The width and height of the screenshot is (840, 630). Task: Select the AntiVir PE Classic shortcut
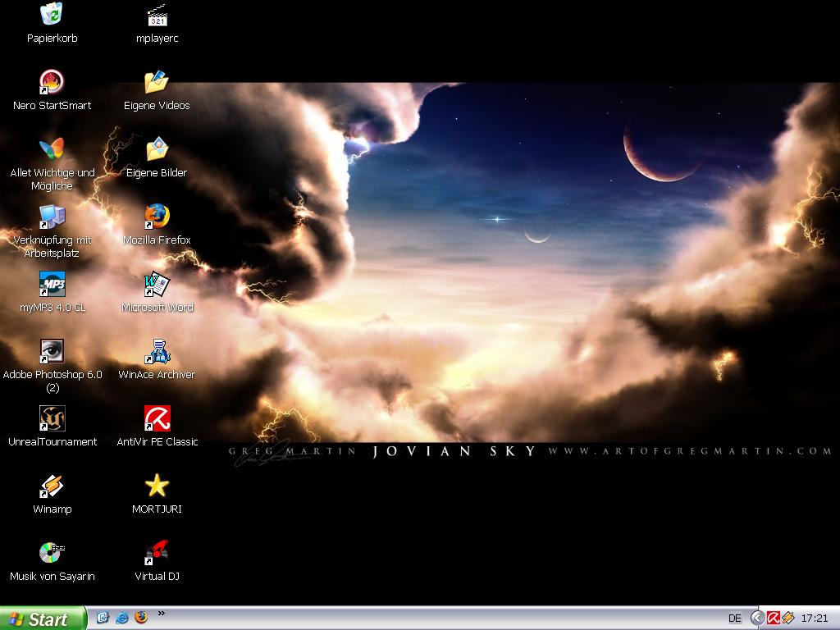(x=157, y=418)
